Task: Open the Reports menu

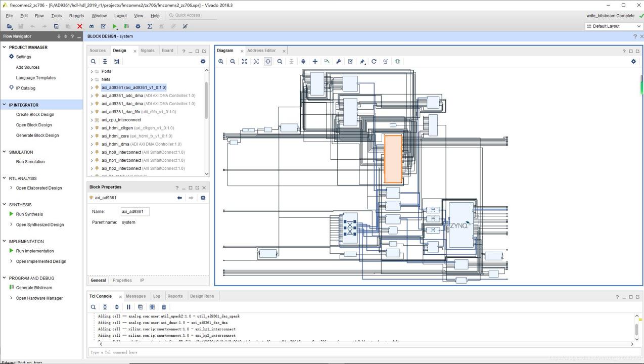Action: point(76,16)
